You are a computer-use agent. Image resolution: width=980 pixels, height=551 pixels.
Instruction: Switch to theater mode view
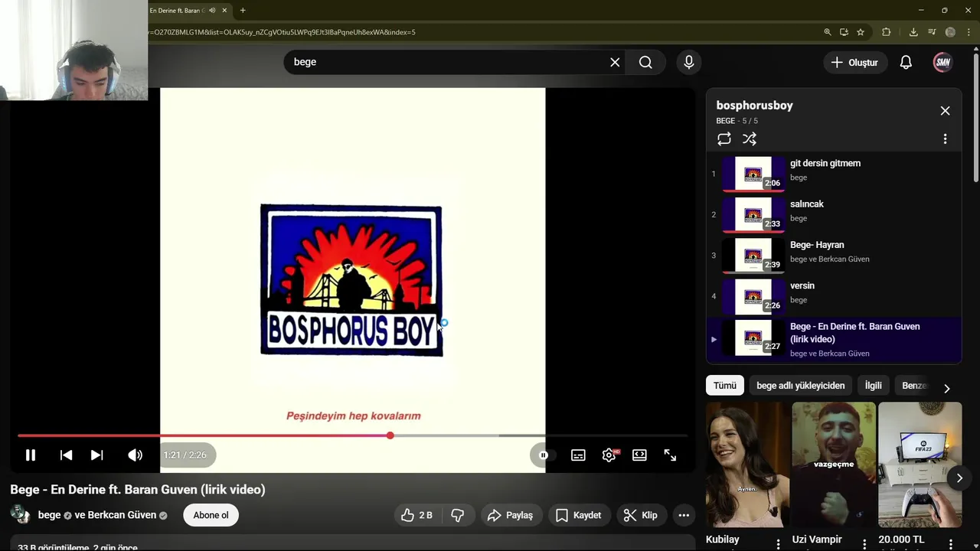(639, 455)
